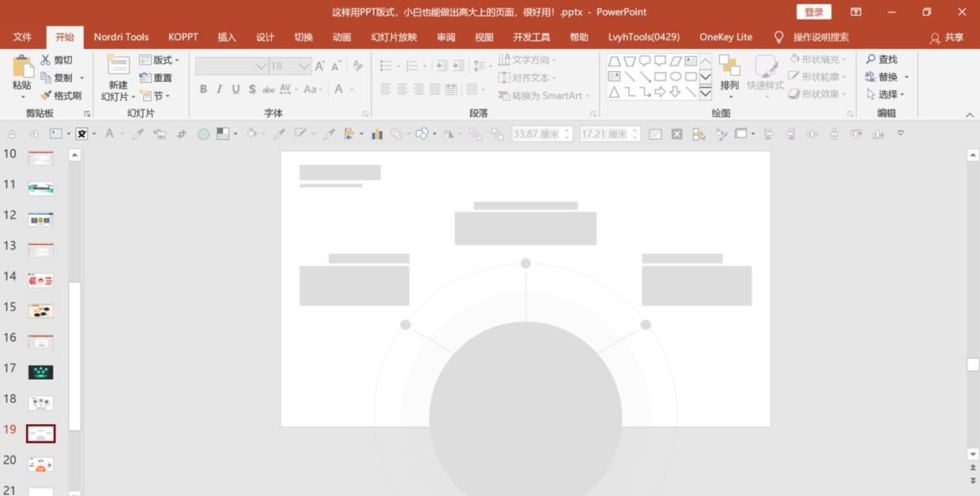Open the OneKey Lite tab
The image size is (980, 496).
(726, 37)
